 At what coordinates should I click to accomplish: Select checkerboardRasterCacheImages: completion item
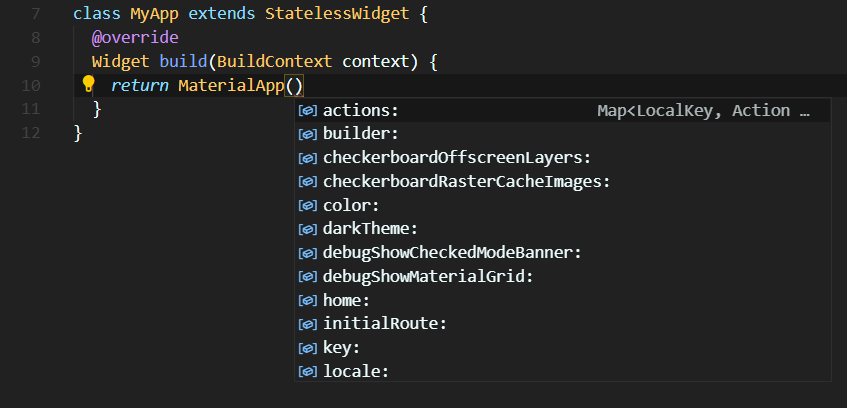pyautogui.click(x=562, y=182)
